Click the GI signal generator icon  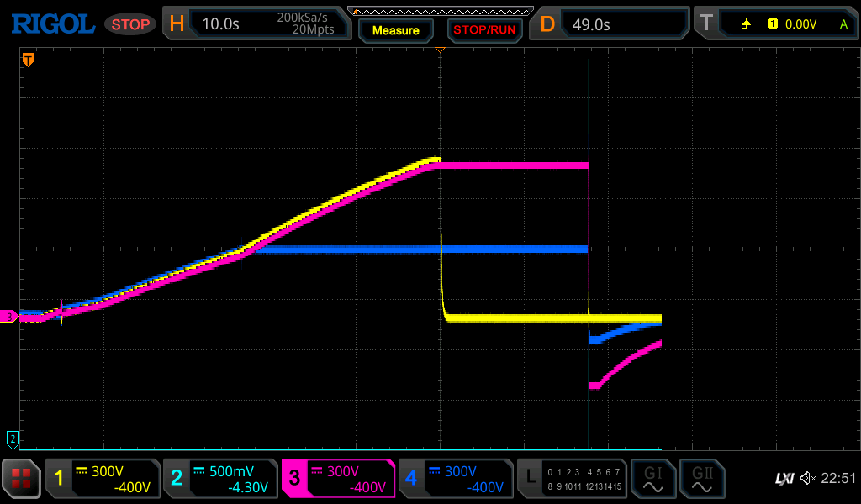[652, 479]
